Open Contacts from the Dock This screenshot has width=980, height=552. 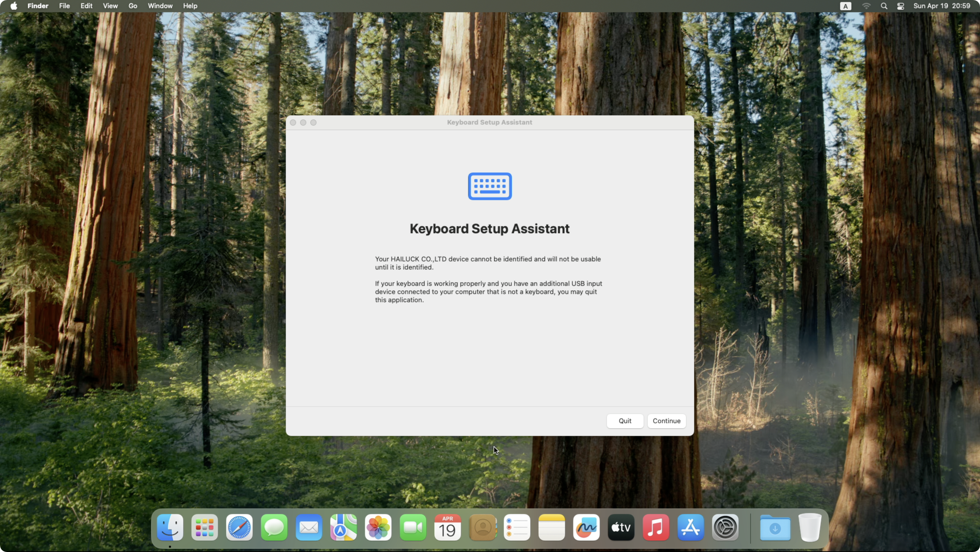(x=483, y=527)
